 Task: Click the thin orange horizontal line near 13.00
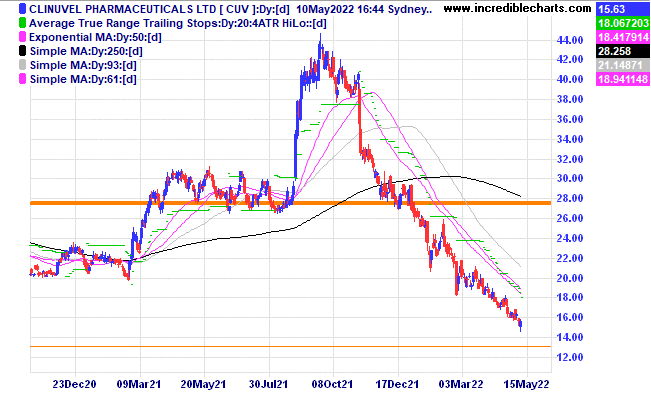pos(291,346)
